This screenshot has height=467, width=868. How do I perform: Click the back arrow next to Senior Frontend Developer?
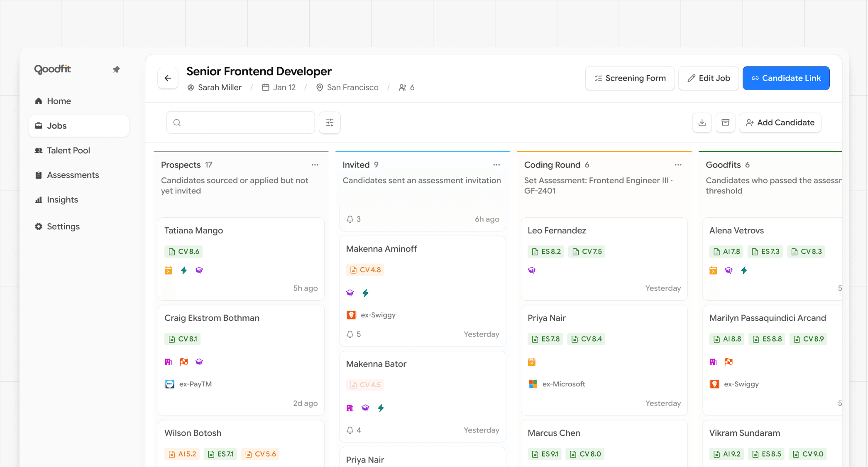point(168,78)
